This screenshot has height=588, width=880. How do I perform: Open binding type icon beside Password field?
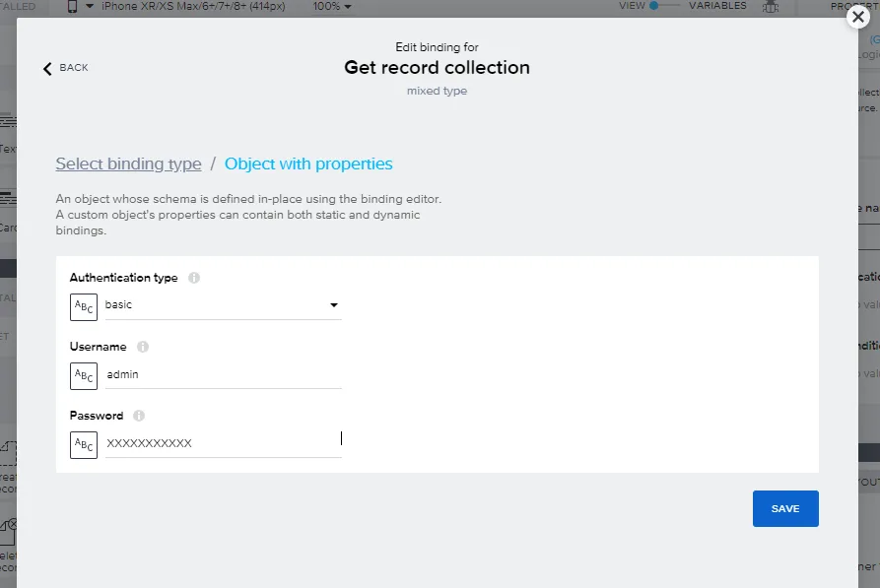pos(84,444)
